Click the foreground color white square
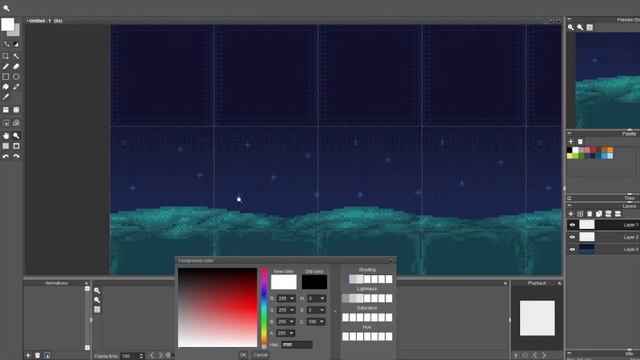 pos(8,24)
